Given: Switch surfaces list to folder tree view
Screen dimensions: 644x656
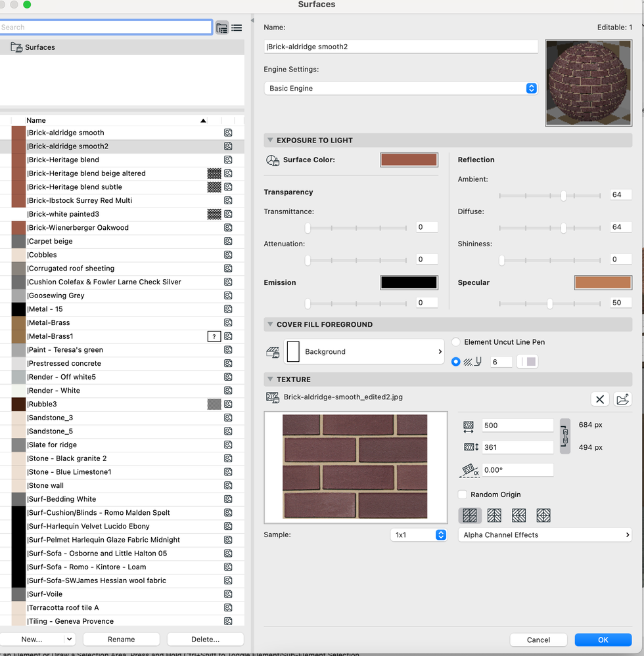Looking at the screenshot, I should 221,28.
